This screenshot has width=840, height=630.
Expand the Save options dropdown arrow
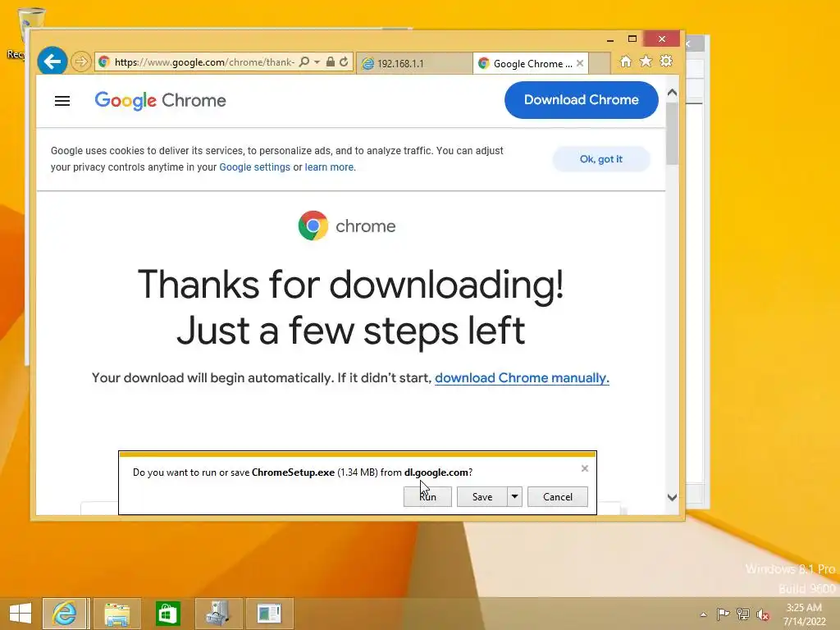tap(514, 496)
